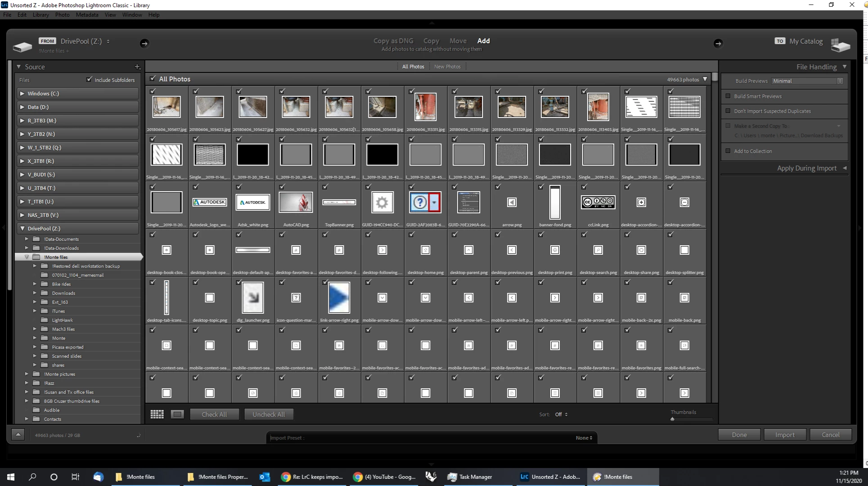Open Task Manager from taskbar

pyautogui.click(x=470, y=477)
